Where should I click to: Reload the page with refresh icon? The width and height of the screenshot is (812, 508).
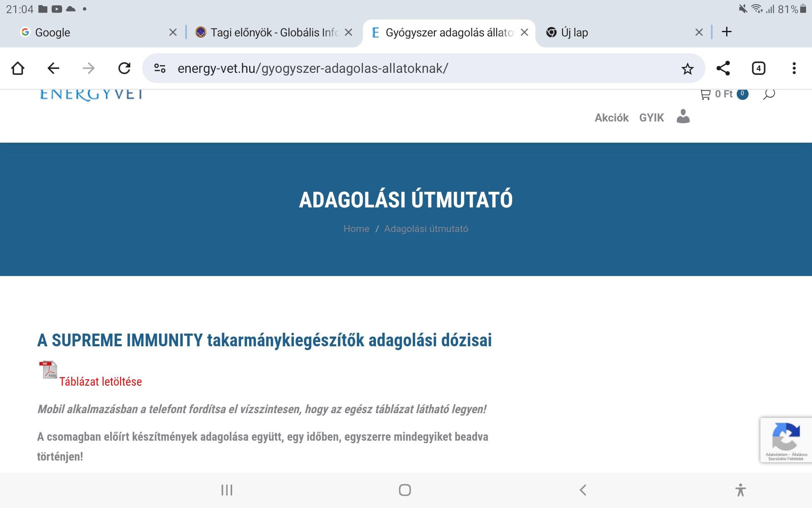click(x=124, y=68)
